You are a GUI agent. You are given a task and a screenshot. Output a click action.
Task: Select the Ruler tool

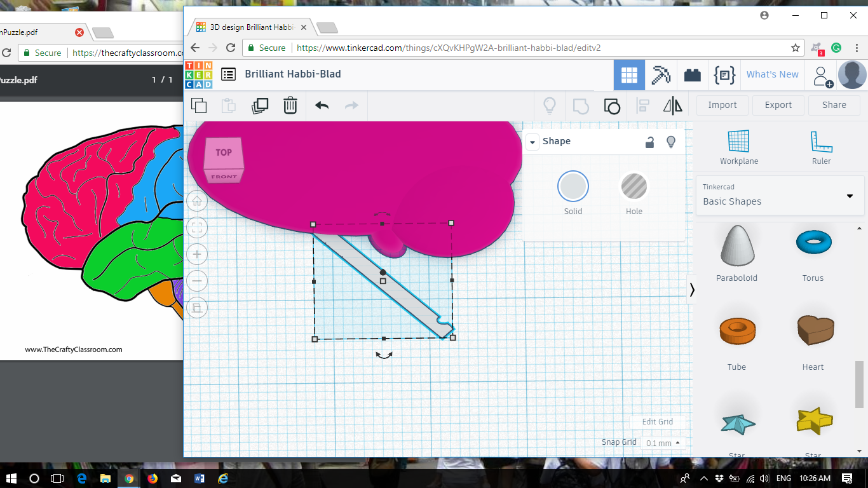pos(821,147)
